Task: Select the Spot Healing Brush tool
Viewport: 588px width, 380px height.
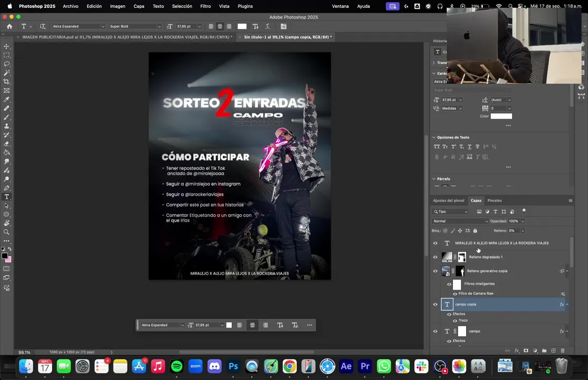Action: coord(6,108)
